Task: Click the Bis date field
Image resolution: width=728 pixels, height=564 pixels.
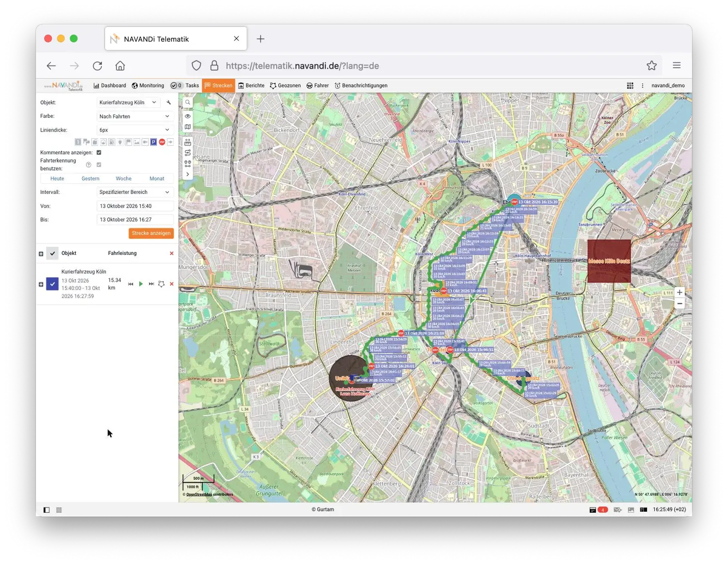Action: (135, 220)
